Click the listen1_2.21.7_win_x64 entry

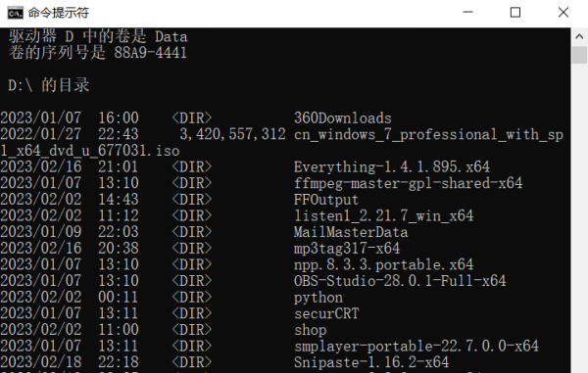[x=383, y=215]
